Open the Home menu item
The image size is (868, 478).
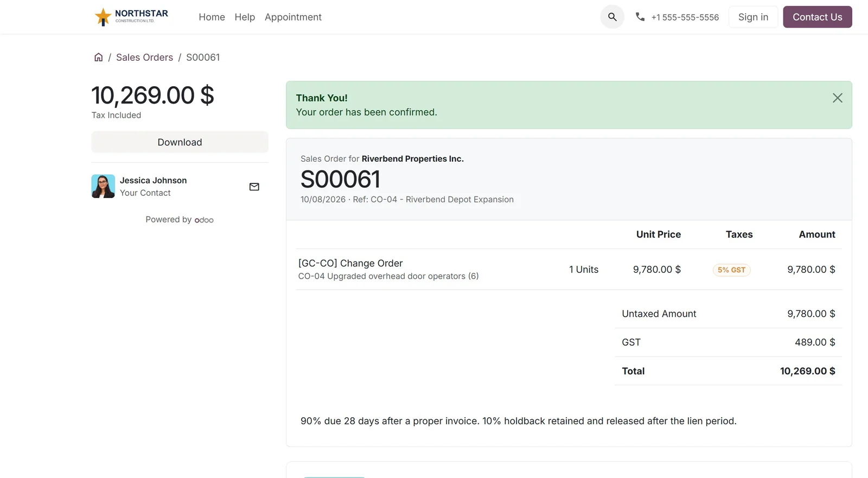tap(212, 17)
